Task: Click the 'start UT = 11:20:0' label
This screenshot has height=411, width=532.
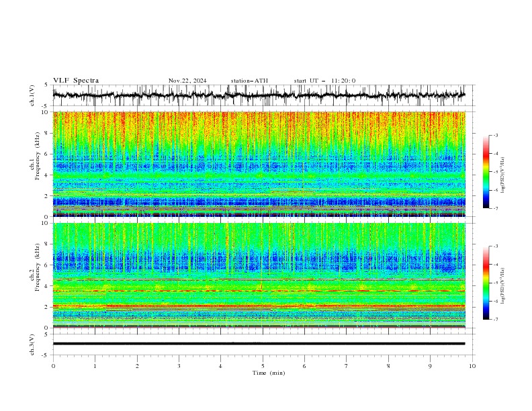Action: click(324, 81)
